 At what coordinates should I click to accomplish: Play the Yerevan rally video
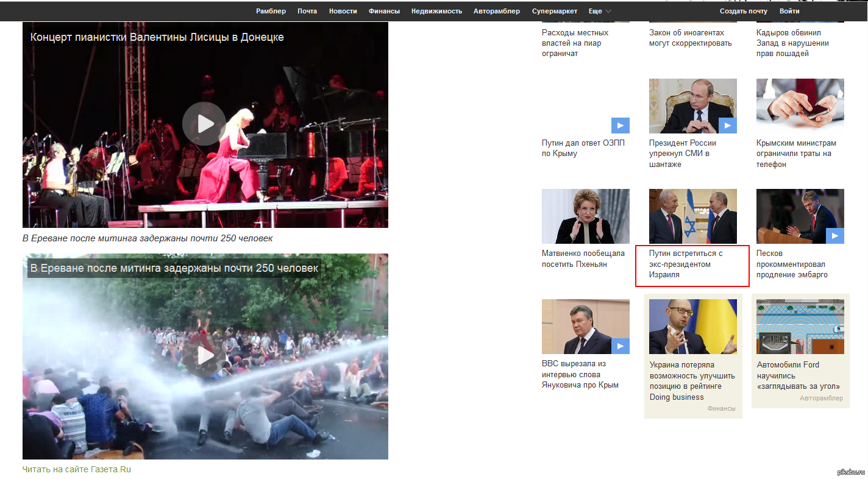click(204, 355)
